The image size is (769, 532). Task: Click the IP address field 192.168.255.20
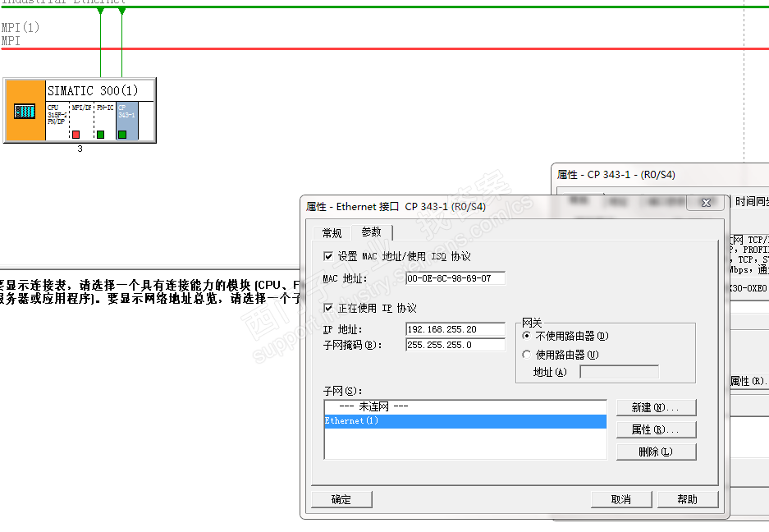(x=455, y=329)
